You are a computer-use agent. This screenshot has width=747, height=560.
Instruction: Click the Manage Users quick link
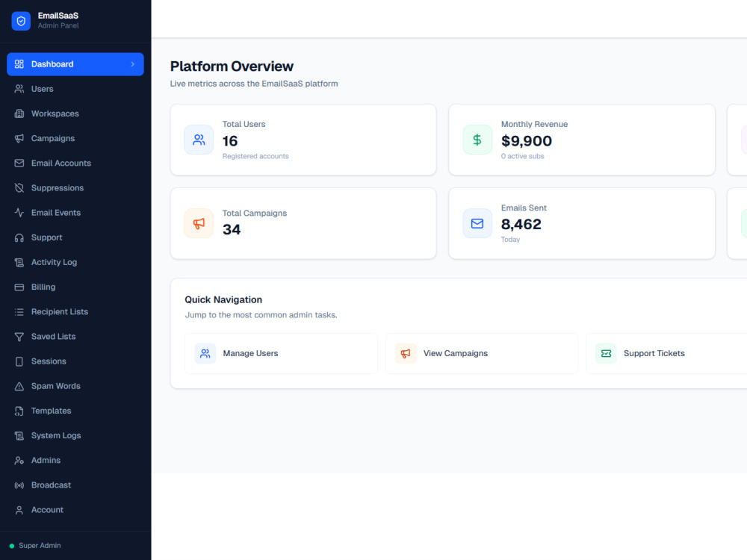(281, 353)
